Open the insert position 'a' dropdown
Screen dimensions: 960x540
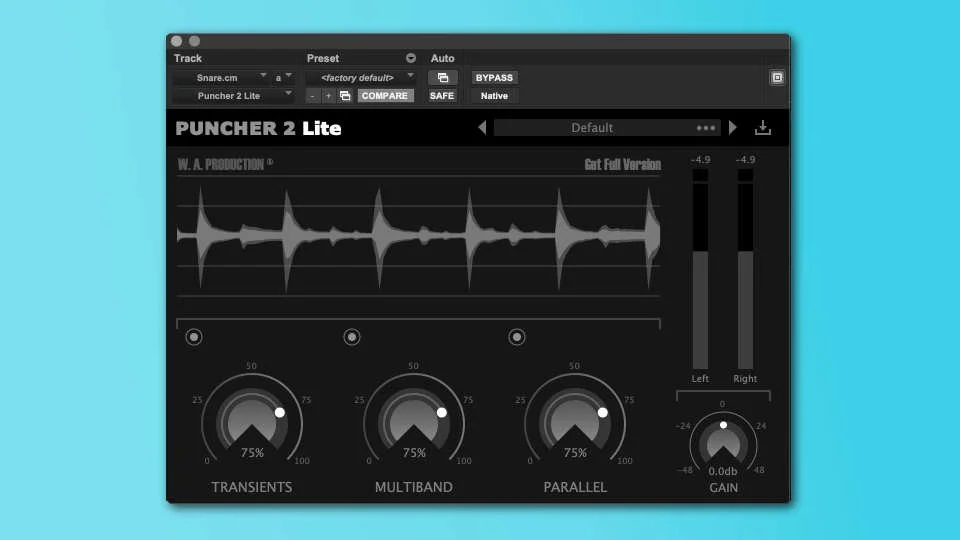(283, 78)
